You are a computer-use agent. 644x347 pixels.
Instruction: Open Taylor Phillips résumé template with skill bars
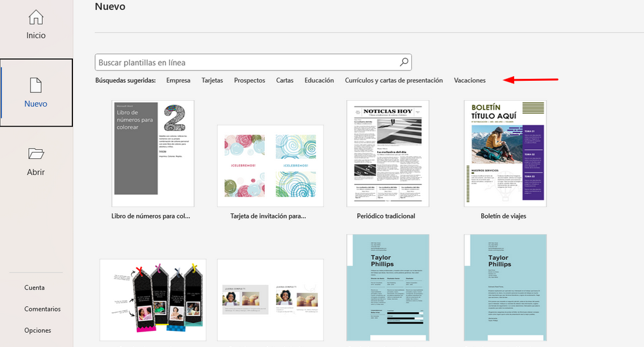[388, 288]
